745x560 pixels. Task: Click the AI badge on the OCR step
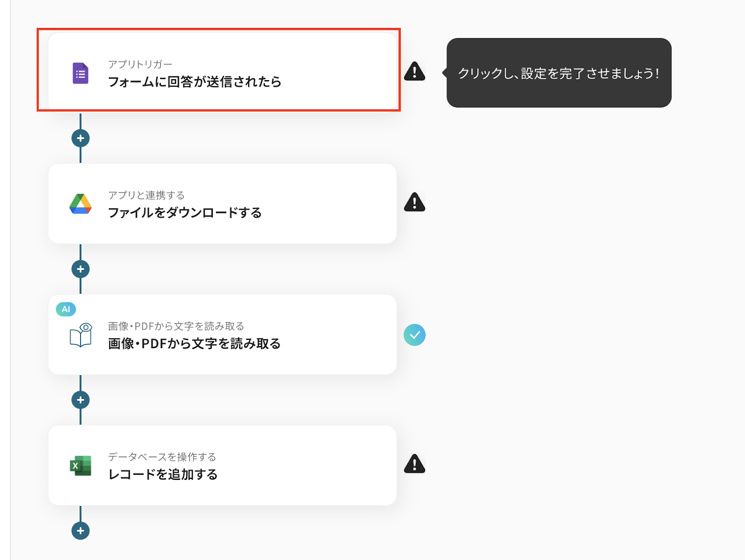click(x=66, y=309)
